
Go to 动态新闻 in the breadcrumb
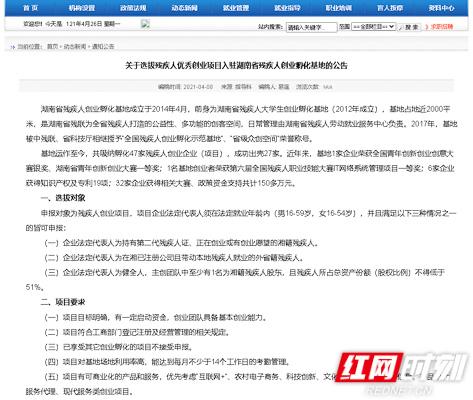75,47
